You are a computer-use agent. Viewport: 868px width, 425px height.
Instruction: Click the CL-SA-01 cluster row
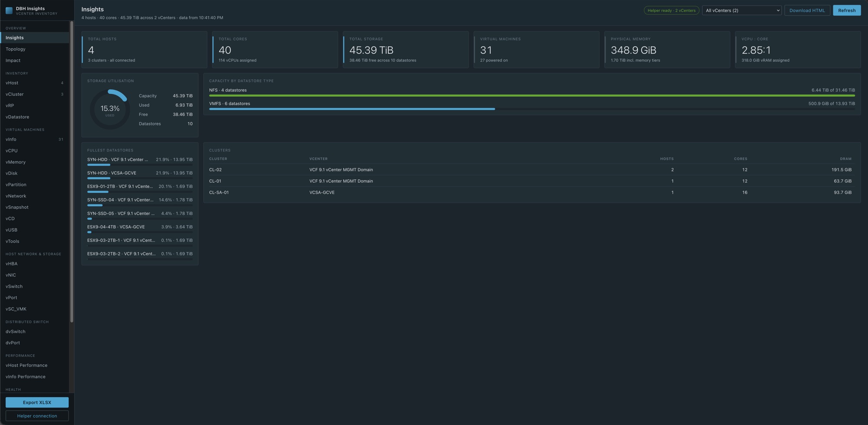[532, 192]
